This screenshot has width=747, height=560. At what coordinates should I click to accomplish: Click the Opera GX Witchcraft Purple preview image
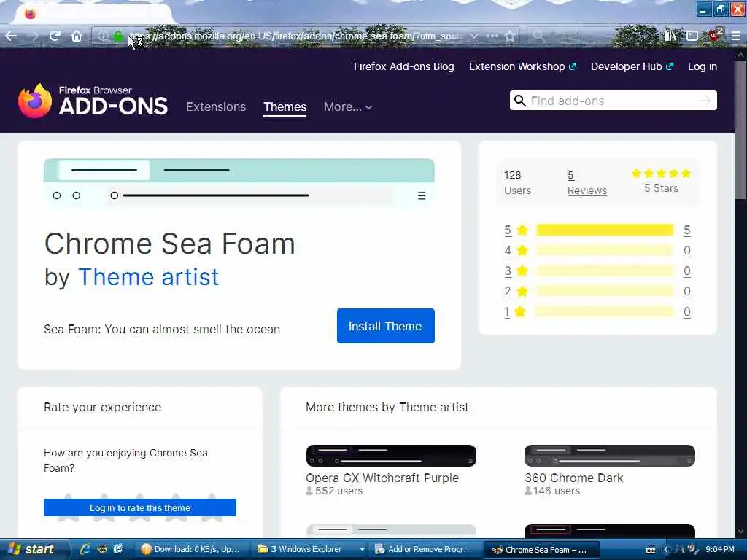click(391, 456)
